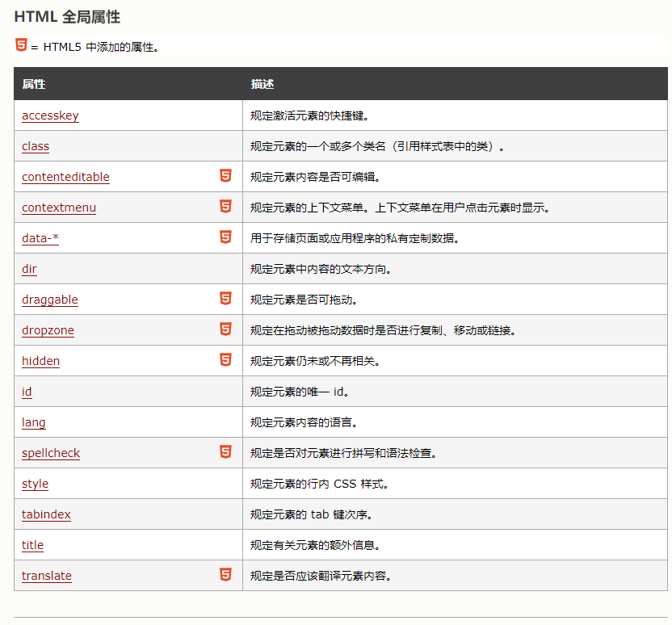Click description '规定有关元素的额外信息。'
The height and width of the screenshot is (625, 672).
tap(316, 546)
